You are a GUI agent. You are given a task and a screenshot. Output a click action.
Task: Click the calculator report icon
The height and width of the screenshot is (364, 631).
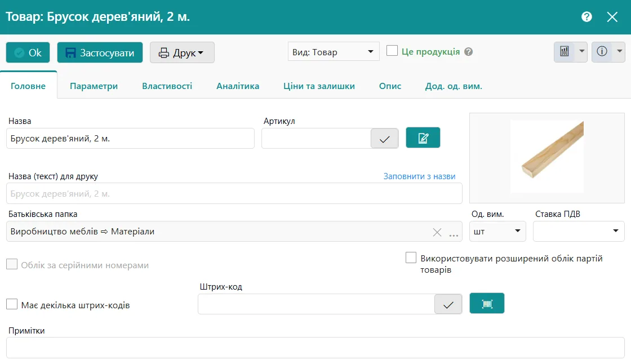tap(564, 52)
